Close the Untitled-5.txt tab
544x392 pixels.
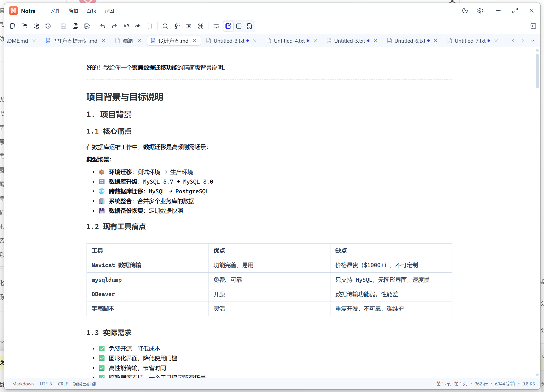click(375, 41)
